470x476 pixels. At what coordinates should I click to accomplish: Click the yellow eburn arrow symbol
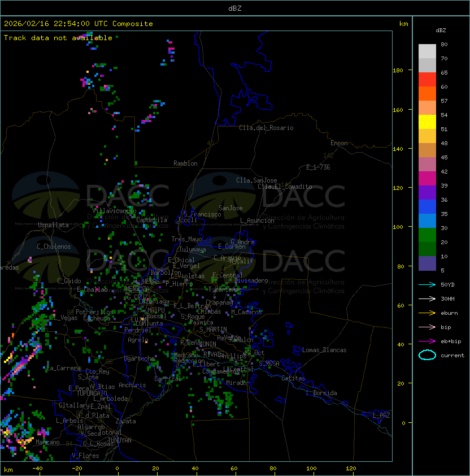[x=427, y=313]
